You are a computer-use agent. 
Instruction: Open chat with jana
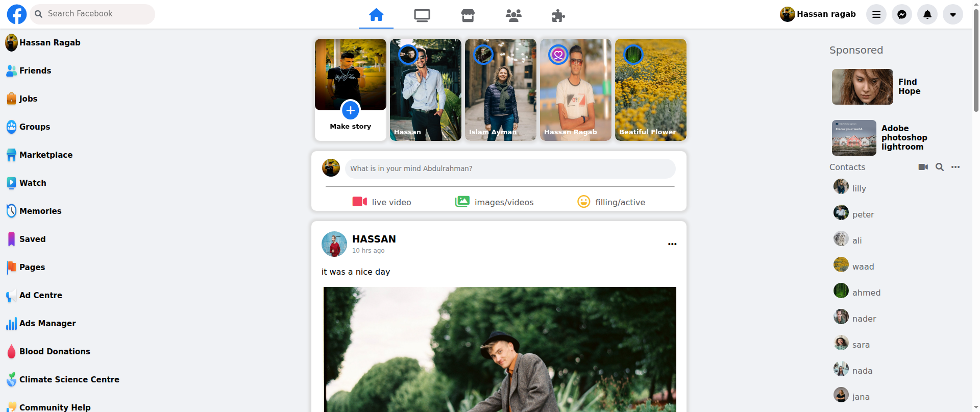(852, 396)
